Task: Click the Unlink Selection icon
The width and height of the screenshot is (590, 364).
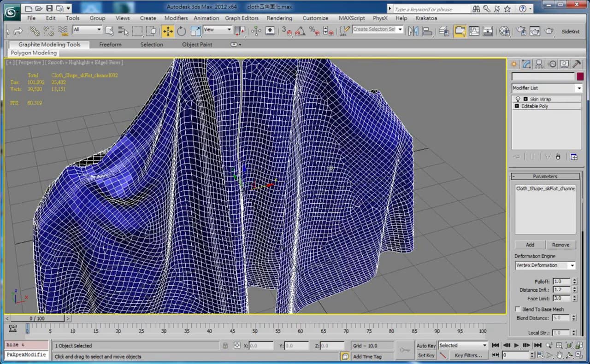Action: tap(49, 31)
